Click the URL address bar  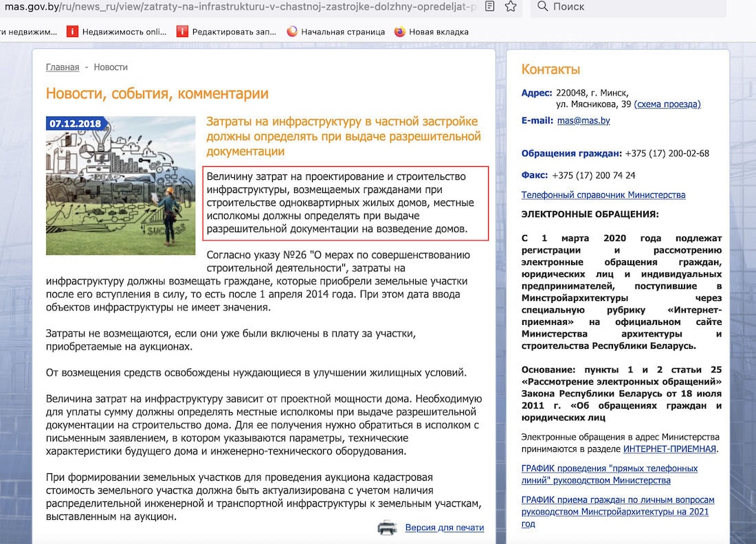tap(241, 6)
